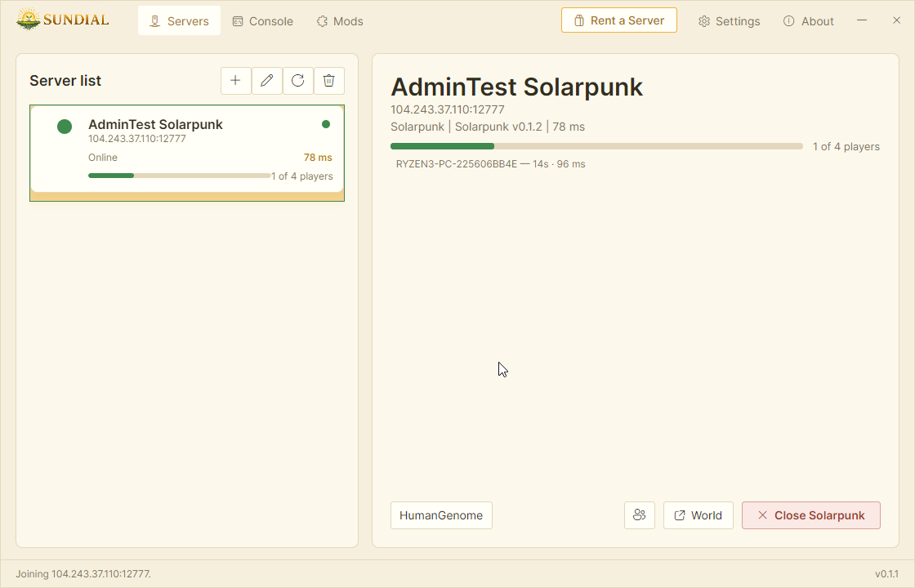The width and height of the screenshot is (915, 588).
Task: Click the Sundial logo
Action: tap(62, 20)
